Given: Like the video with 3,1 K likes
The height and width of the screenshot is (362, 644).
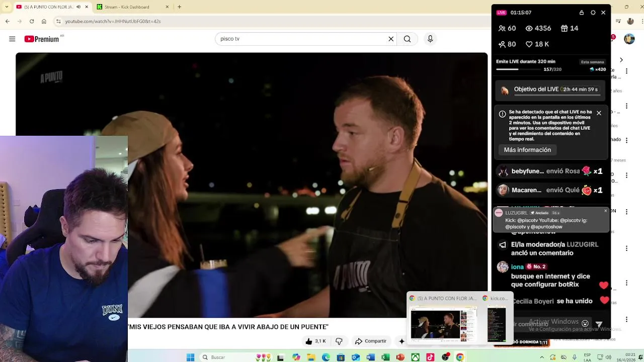Looking at the screenshot, I should [x=315, y=341].
